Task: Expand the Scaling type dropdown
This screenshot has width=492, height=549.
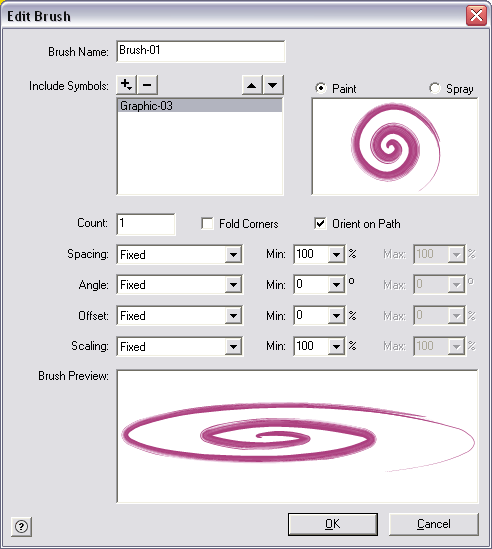Action: [179, 346]
